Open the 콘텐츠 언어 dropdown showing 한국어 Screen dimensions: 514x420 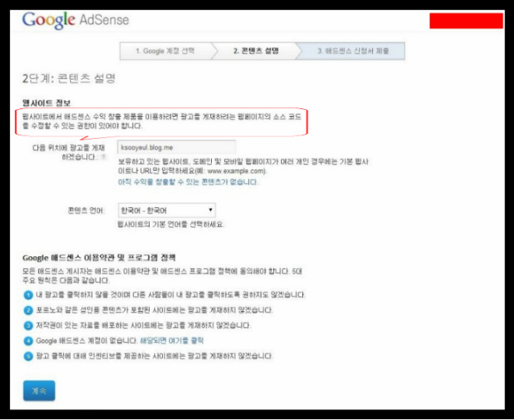click(x=167, y=210)
